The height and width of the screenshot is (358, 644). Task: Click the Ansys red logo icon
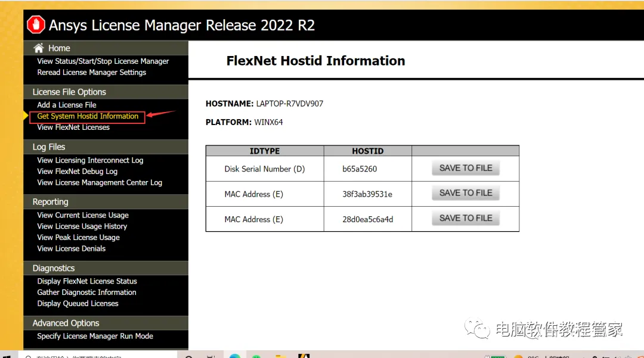36,24
